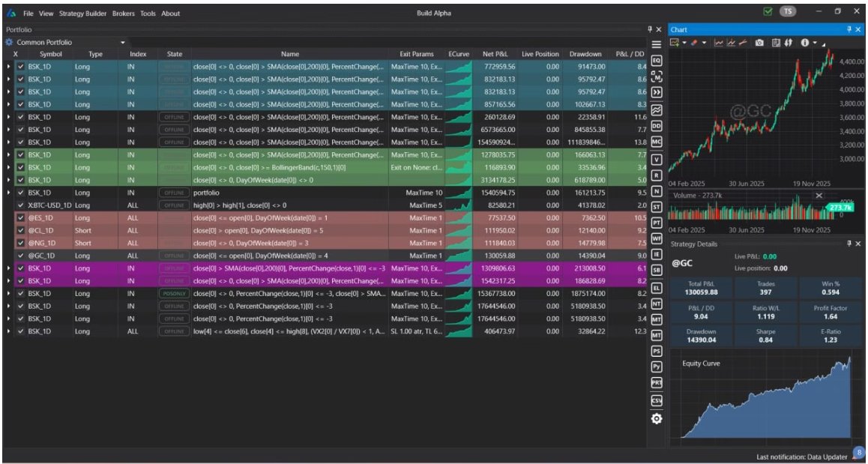
Task: Click the CSV export sidebar icon
Action: (x=657, y=400)
